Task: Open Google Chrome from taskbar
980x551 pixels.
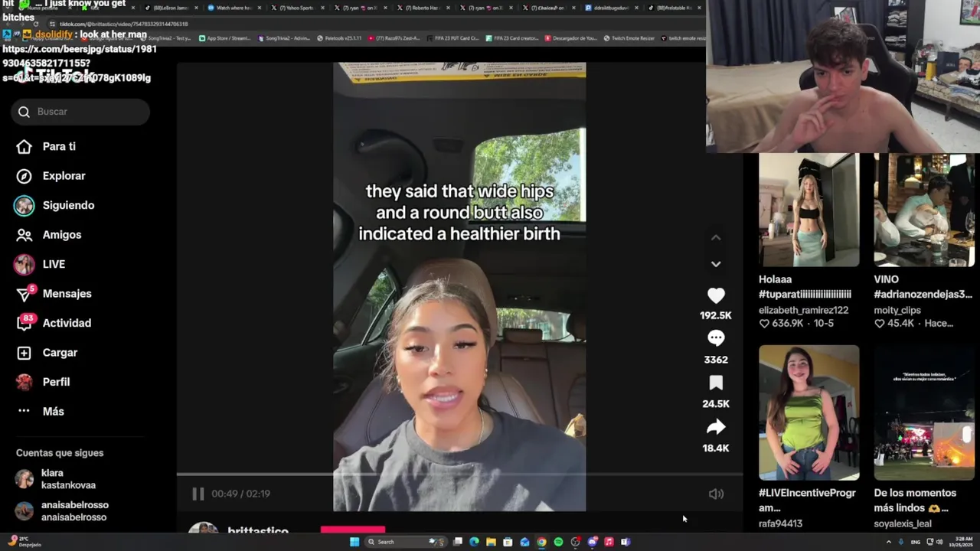Action: click(x=541, y=542)
